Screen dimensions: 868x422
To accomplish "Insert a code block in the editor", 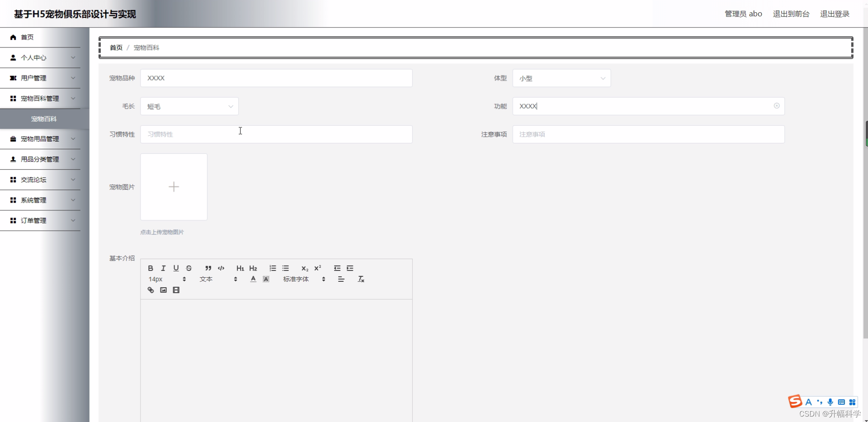I will pos(221,268).
